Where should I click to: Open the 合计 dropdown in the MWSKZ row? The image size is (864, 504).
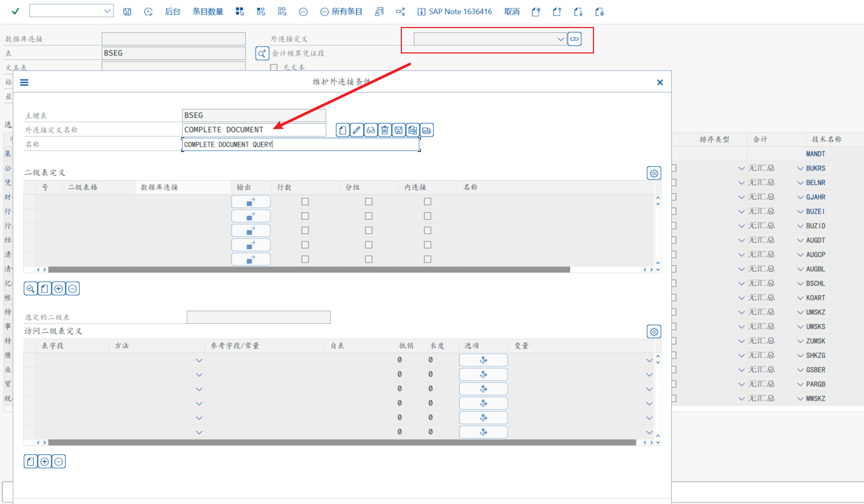tap(800, 399)
